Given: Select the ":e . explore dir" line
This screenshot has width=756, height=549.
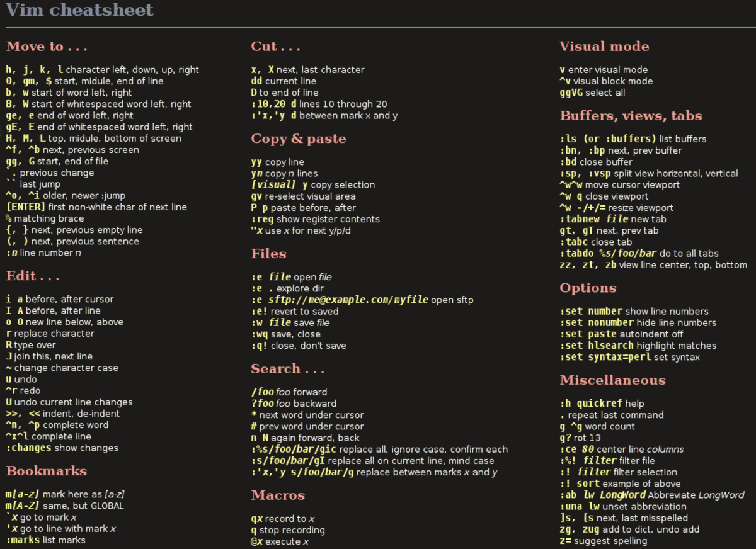Looking at the screenshot, I should (287, 288).
